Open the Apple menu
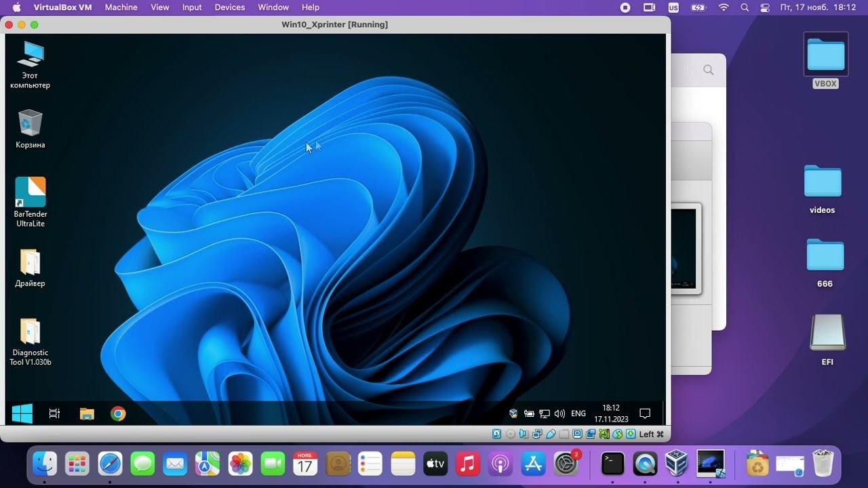 click(x=16, y=7)
